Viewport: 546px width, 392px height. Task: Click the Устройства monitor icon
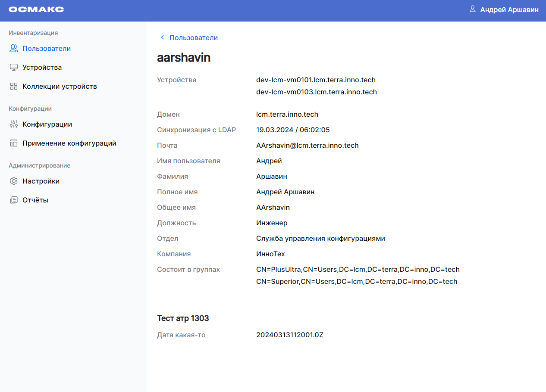(13, 67)
